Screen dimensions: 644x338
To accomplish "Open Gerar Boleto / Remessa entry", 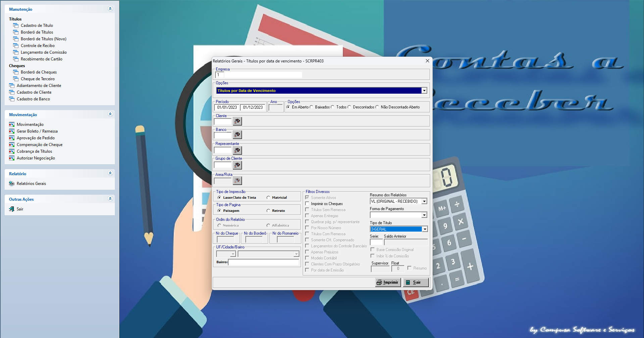I will [x=37, y=131].
